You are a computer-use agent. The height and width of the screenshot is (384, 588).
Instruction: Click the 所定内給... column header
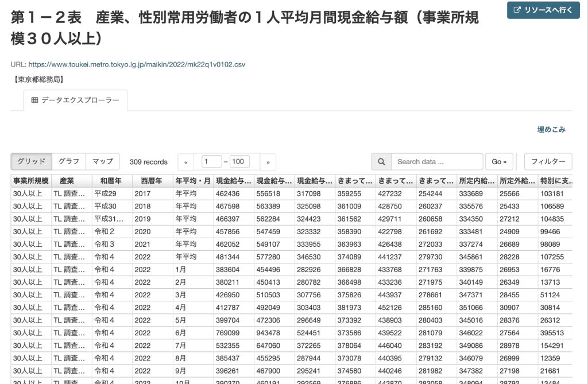[477, 181]
